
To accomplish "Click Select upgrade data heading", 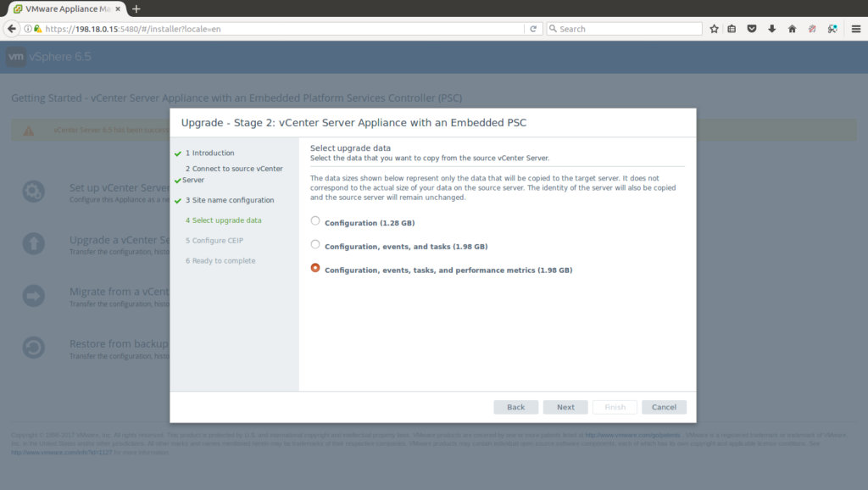I will (350, 148).
